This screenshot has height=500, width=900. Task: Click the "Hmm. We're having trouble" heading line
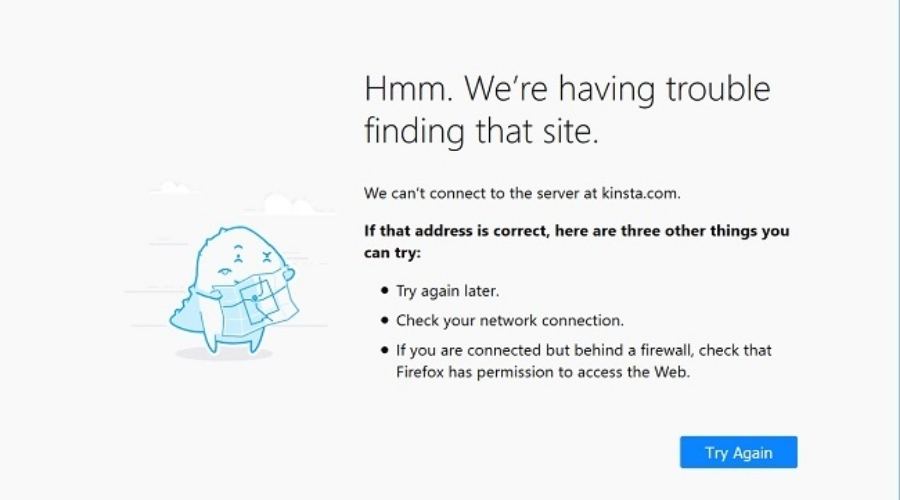[x=567, y=90]
